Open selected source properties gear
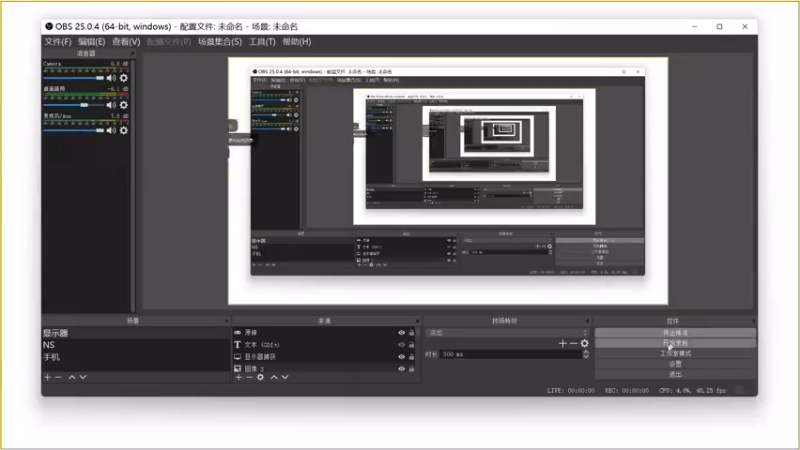The image size is (800, 450). [260, 377]
